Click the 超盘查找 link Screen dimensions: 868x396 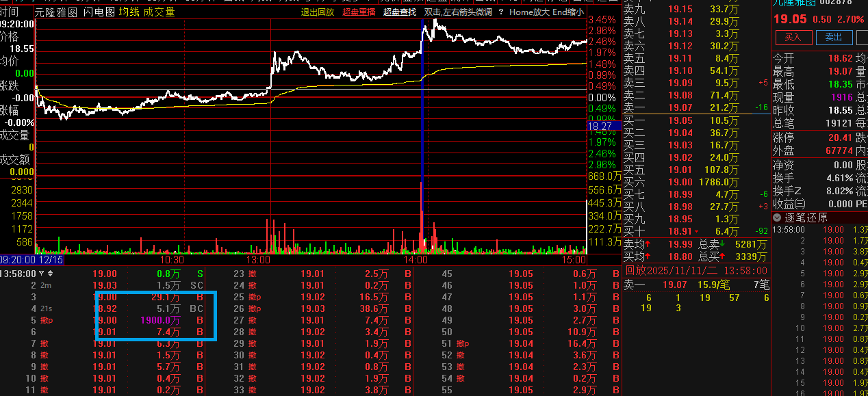click(x=399, y=12)
